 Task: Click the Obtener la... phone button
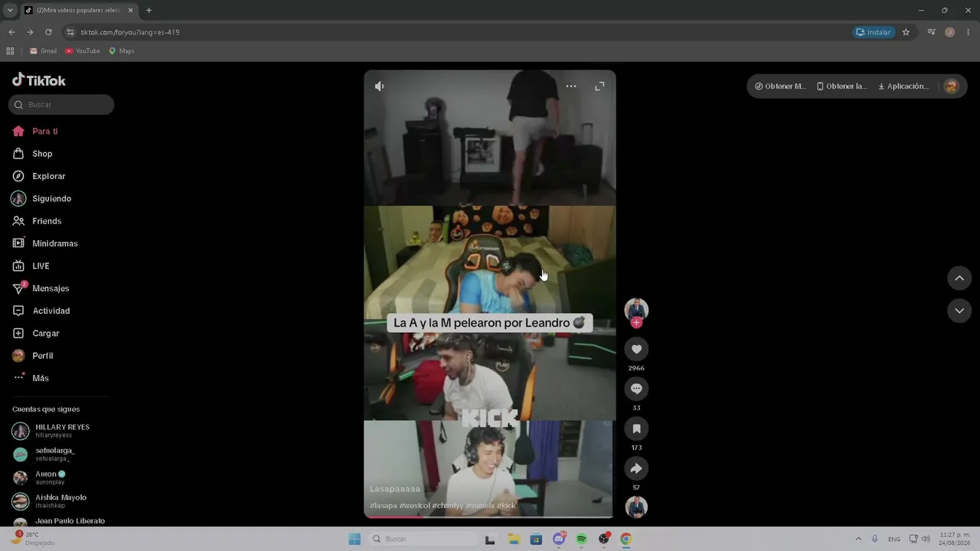point(842,86)
